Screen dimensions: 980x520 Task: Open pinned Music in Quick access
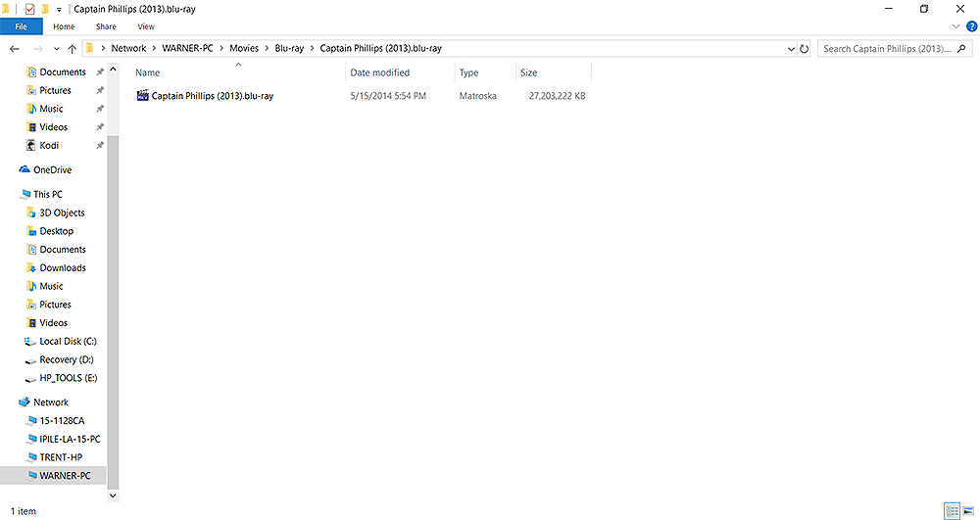coord(51,109)
